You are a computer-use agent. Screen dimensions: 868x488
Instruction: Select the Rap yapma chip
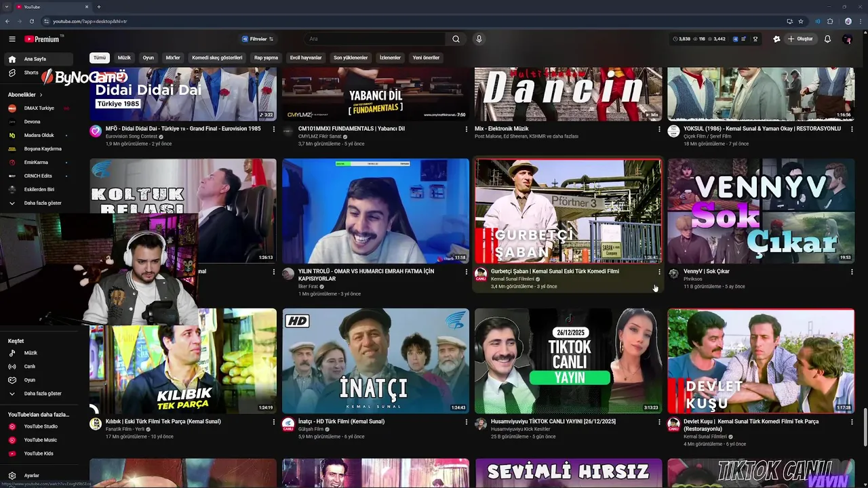point(266,58)
